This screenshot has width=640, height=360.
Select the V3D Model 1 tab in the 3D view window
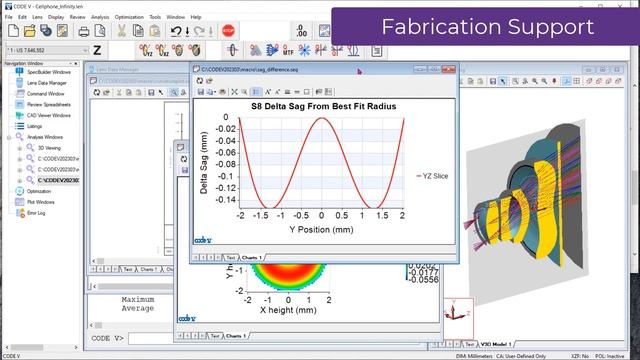pos(496,344)
